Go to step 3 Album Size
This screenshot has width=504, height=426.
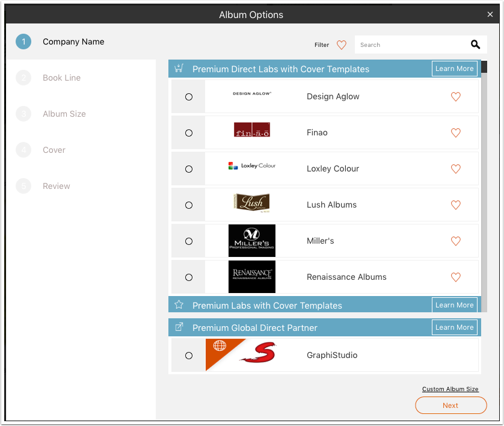click(x=64, y=114)
